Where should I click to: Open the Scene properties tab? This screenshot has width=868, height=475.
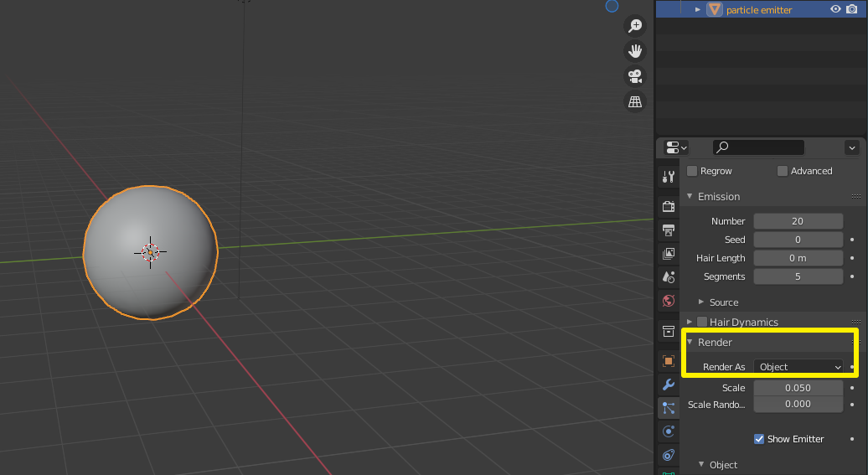pyautogui.click(x=668, y=276)
